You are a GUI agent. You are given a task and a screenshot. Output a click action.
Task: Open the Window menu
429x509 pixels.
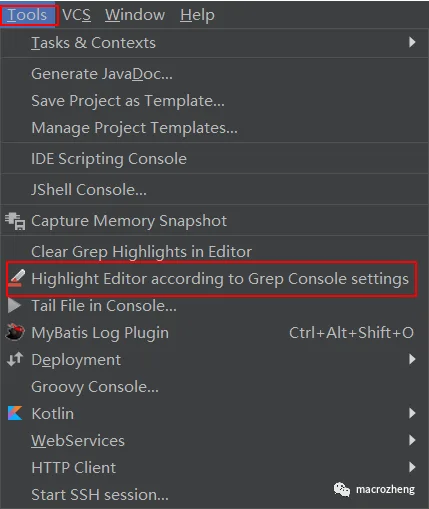pos(135,15)
